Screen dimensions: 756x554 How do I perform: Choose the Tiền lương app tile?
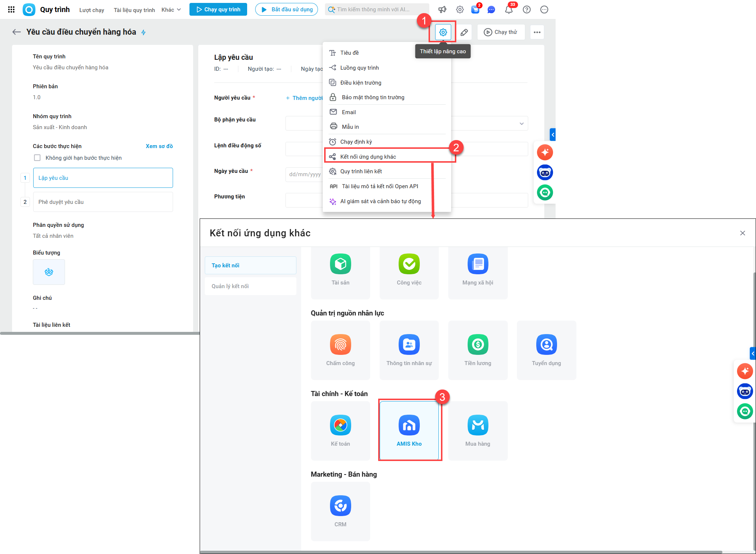(477, 350)
